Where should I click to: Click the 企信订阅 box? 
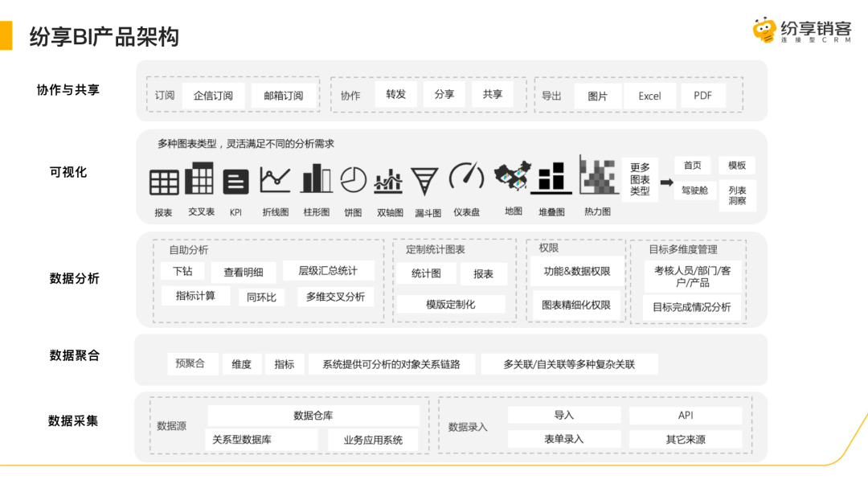213,96
